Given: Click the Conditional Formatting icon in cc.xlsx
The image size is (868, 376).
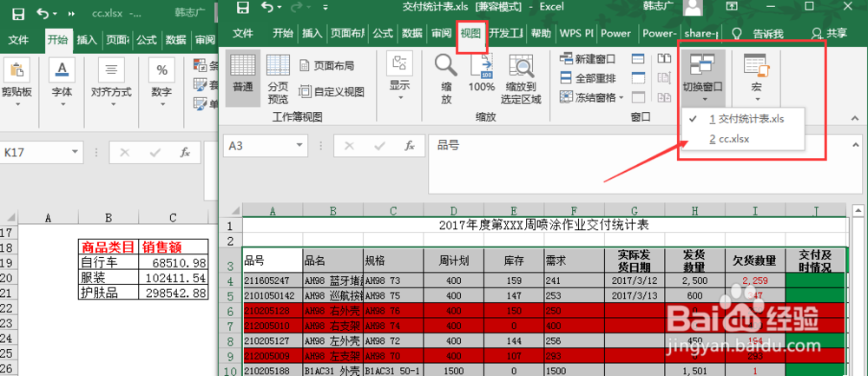Looking at the screenshot, I should pyautogui.click(x=200, y=66).
